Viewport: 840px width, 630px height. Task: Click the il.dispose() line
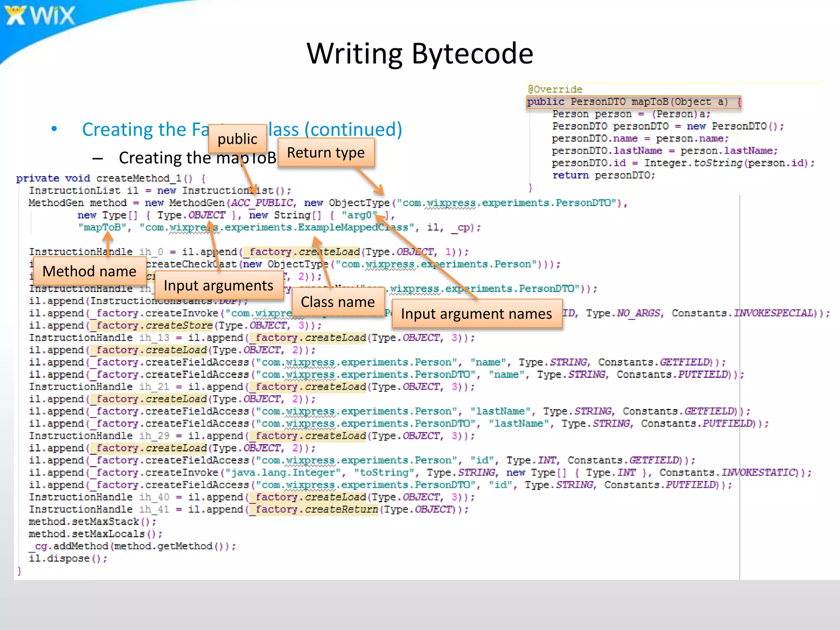[68, 559]
